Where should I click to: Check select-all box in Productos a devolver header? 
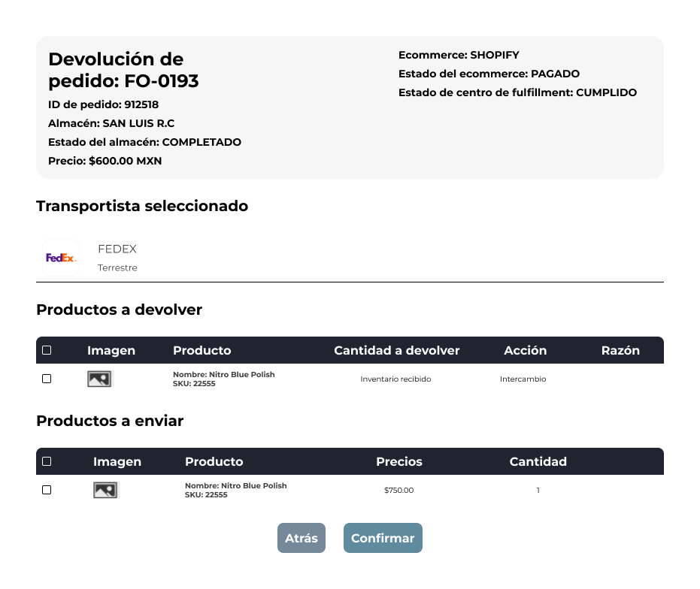[x=47, y=350]
